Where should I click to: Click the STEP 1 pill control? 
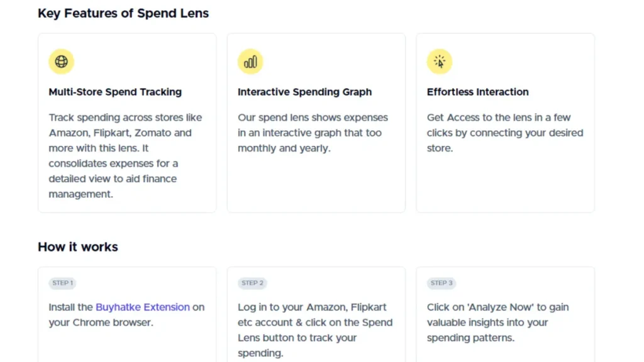pos(62,283)
